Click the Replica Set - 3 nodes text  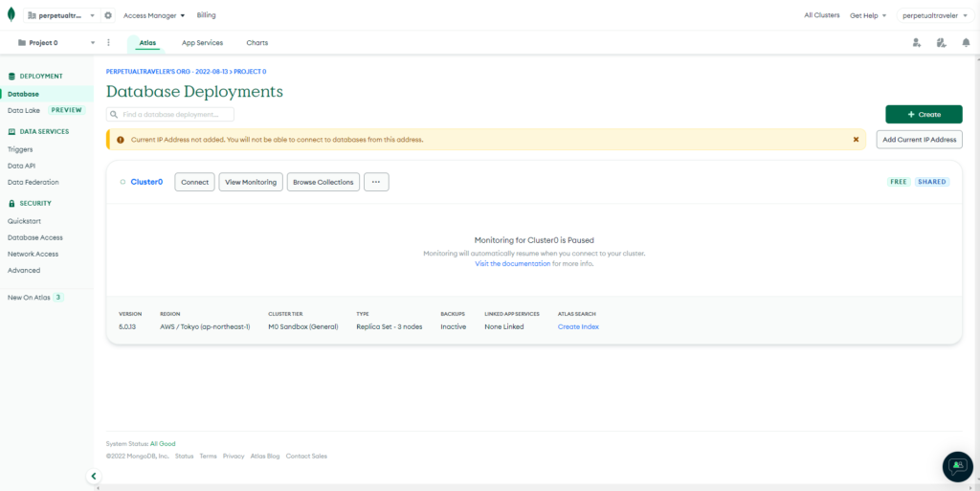pos(389,326)
